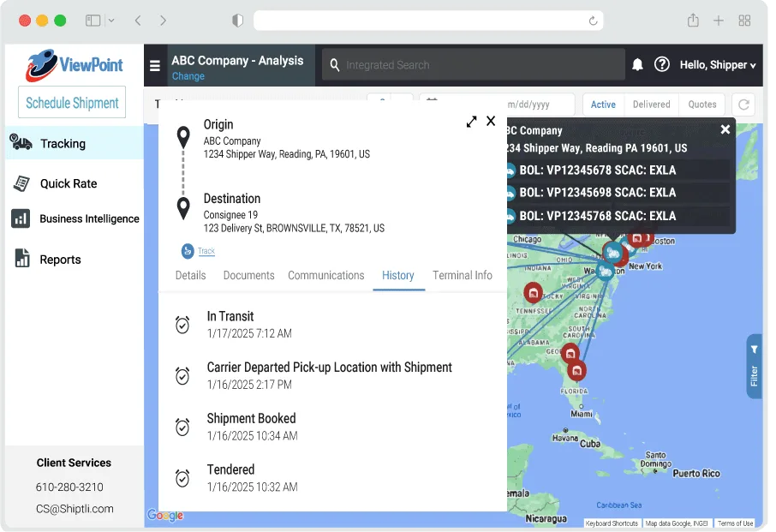This screenshot has height=532, width=776.
Task: Reload page from the address bar
Action: (593, 21)
